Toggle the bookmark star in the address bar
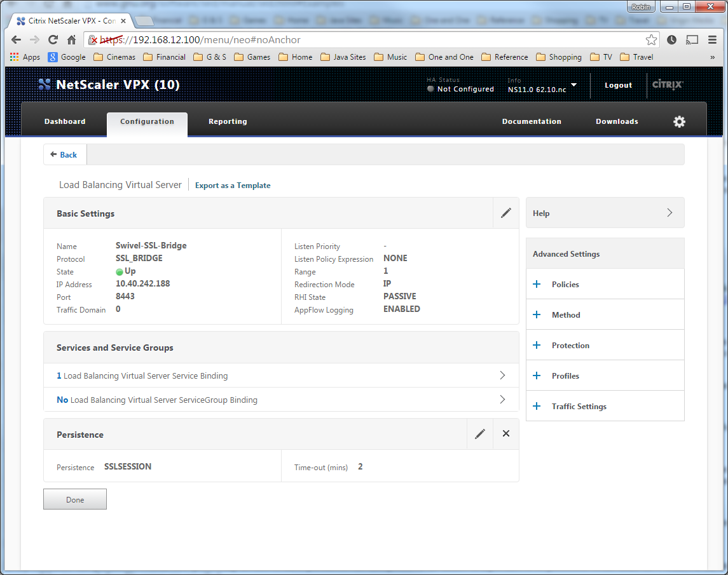 point(651,39)
